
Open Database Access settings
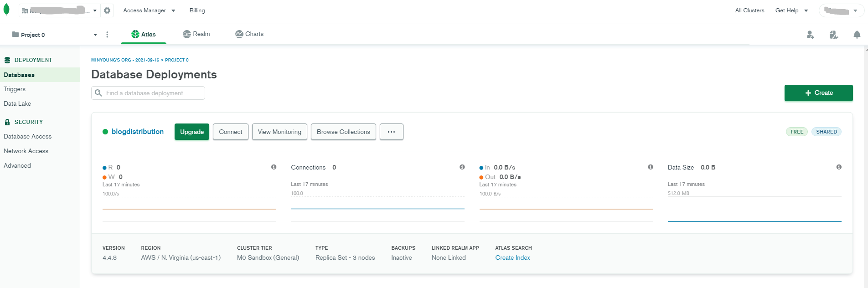coord(27,137)
